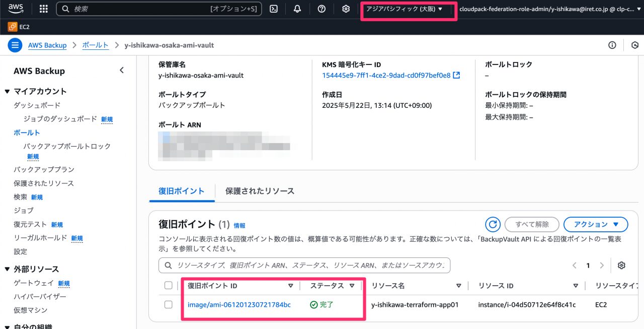Refresh the recovery points list

[x=493, y=224]
